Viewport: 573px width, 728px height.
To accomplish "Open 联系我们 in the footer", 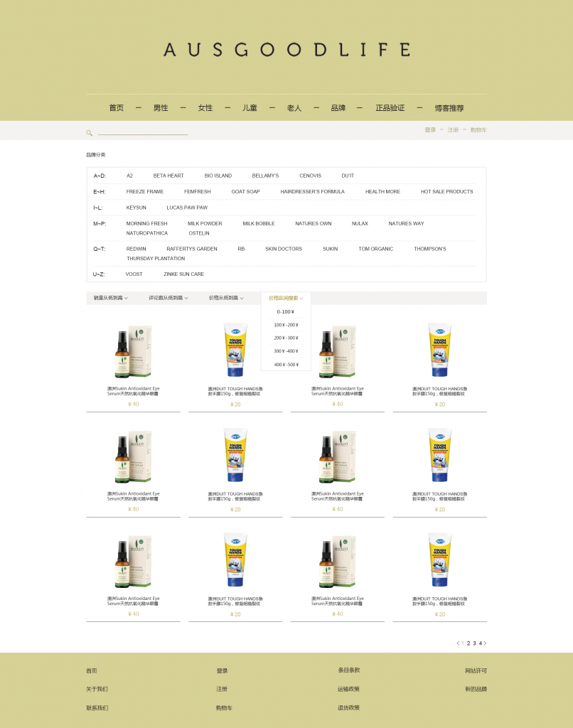I will pyautogui.click(x=97, y=708).
